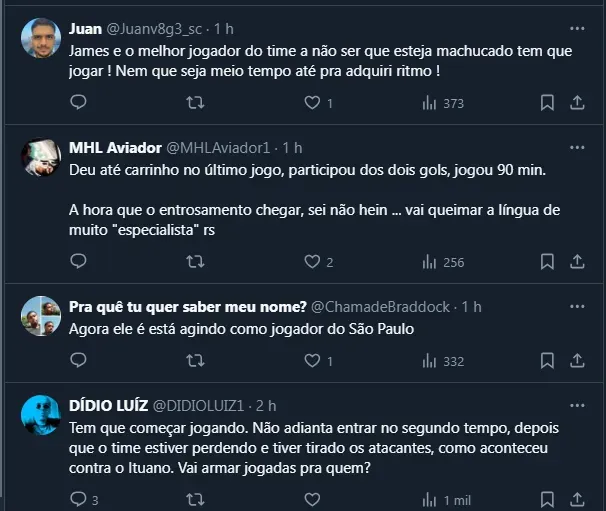This screenshot has height=511, width=606.
Task: Expand more menu on DÍDIO LUÍZ's tweet
Action: point(575,405)
